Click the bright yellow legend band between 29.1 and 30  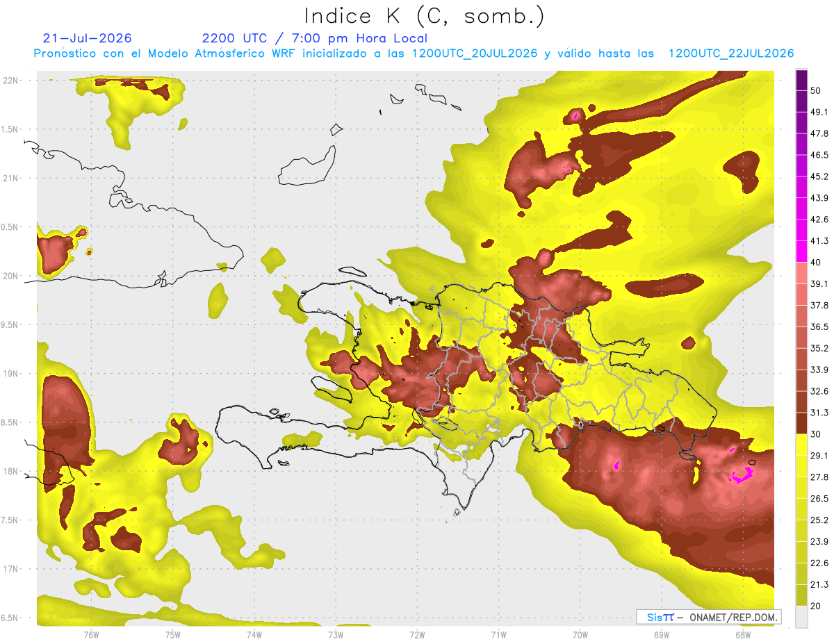(802, 445)
